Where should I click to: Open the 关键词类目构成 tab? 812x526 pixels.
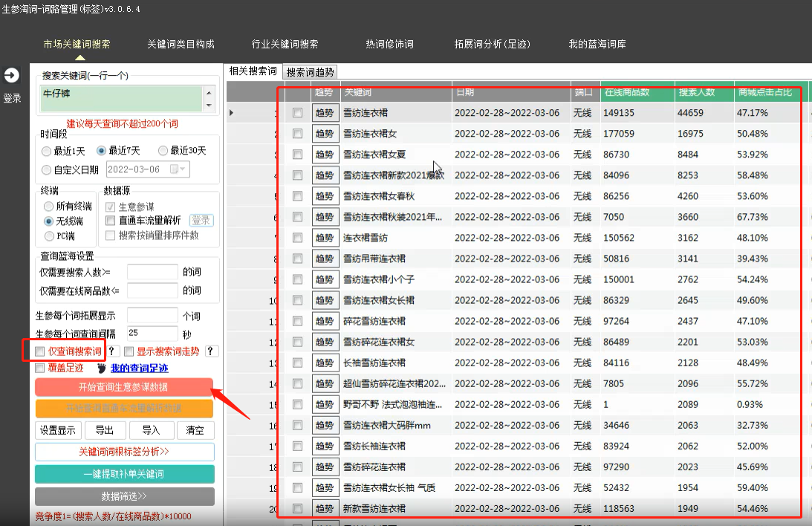pyautogui.click(x=181, y=44)
